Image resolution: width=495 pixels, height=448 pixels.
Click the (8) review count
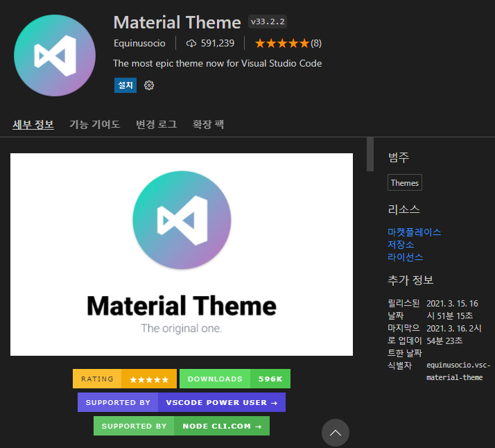pos(316,43)
